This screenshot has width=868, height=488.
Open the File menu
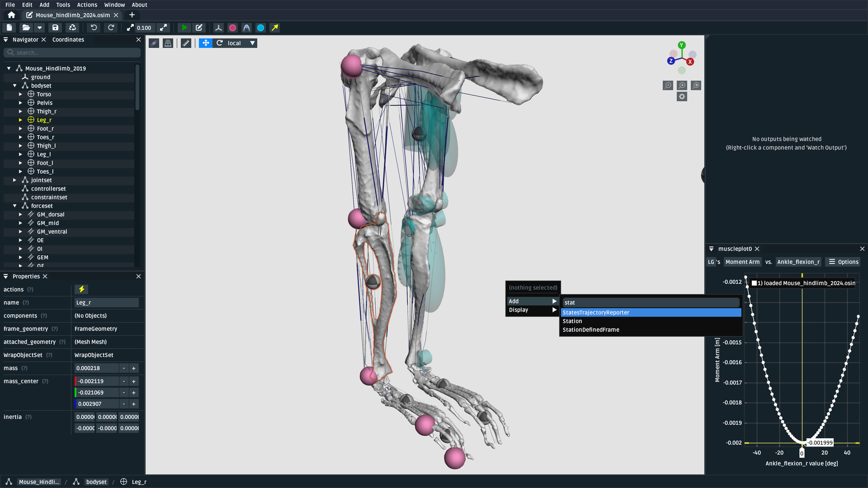[10, 5]
